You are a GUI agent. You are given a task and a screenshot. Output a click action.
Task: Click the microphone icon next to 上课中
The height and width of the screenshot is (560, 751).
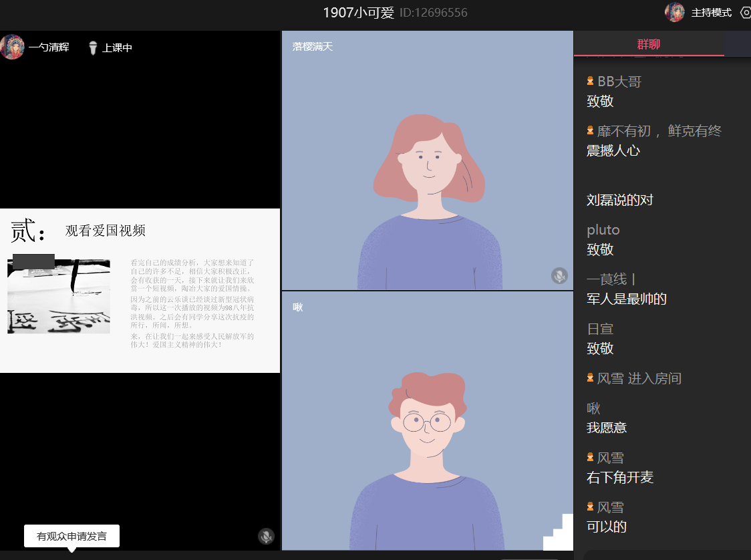click(x=94, y=48)
